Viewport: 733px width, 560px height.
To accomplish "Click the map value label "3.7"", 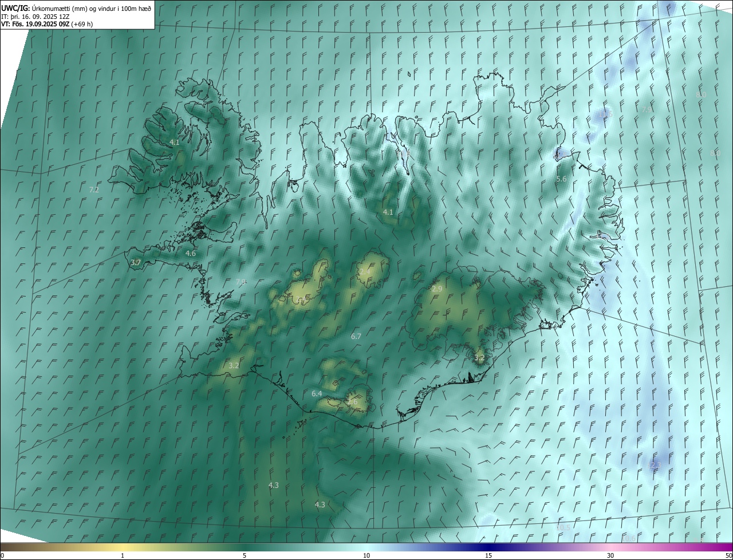I will coord(136,262).
